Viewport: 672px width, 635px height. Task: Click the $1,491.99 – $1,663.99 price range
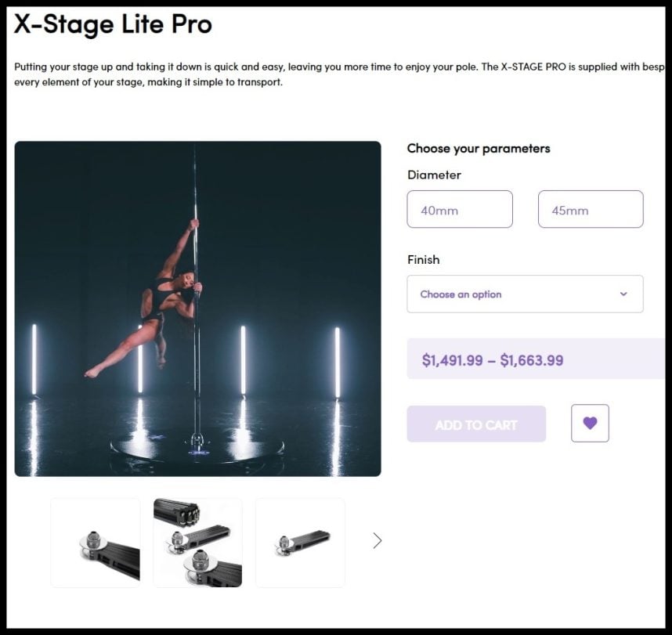(x=493, y=360)
